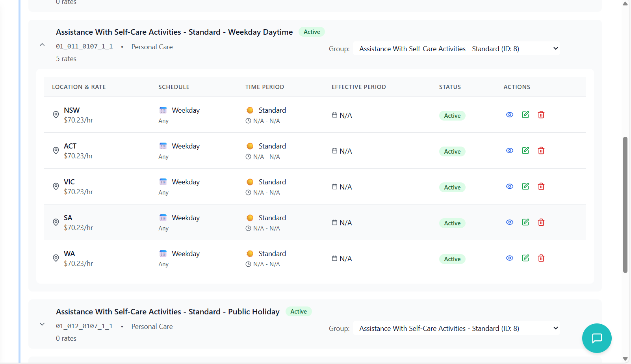View SA rate with eye icon

click(509, 222)
